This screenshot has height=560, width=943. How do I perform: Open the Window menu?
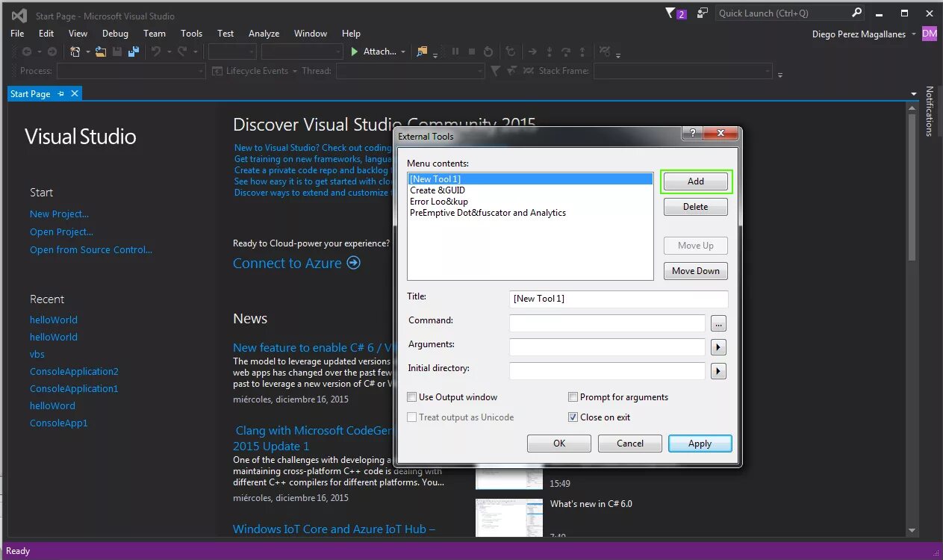click(311, 34)
